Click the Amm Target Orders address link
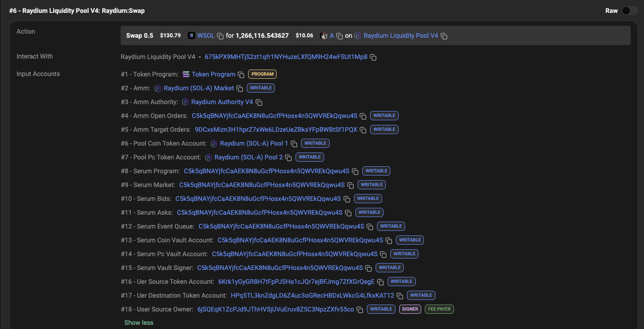Image resolution: width=644 pixels, height=329 pixels. 276,129
